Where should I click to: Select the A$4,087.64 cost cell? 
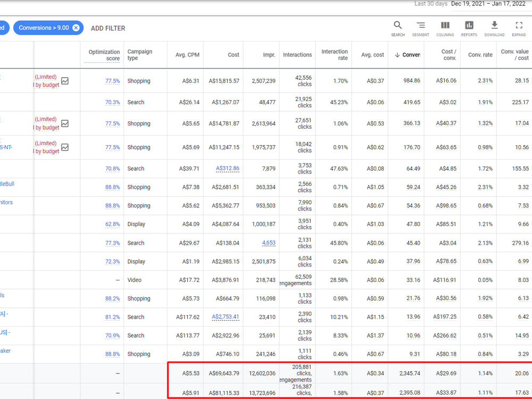225,225
